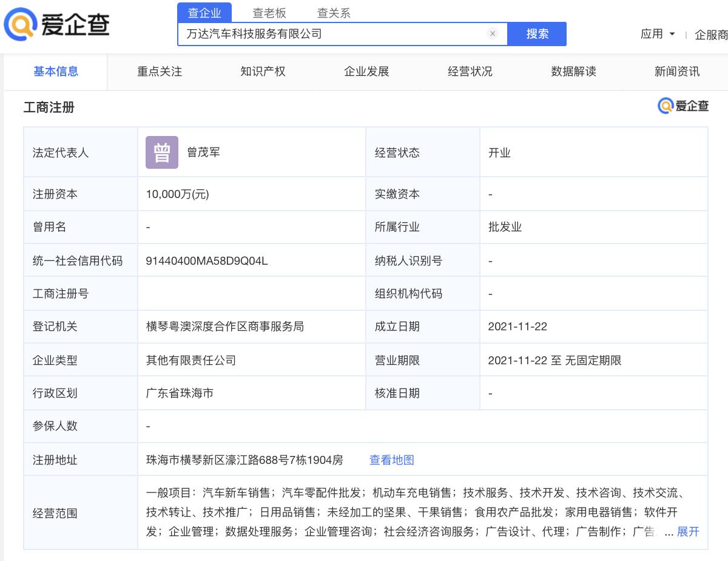Select the credit code 91440400MA58D9Q04L
Image resolution: width=728 pixels, height=561 pixels.
[207, 261]
